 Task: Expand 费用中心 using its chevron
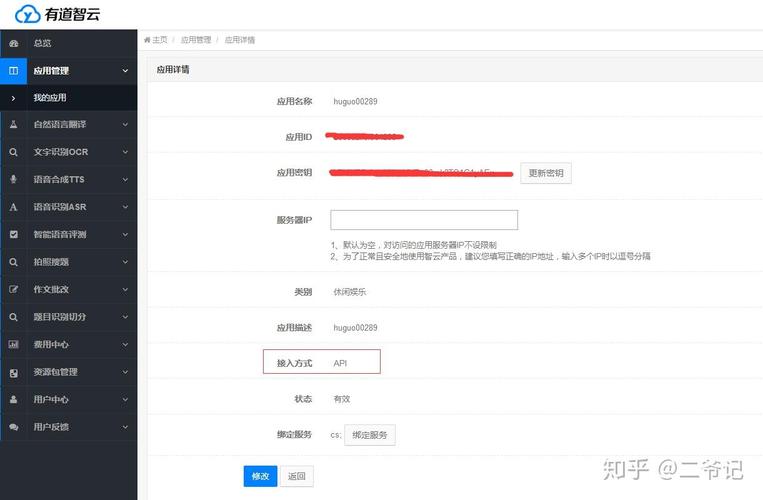pyautogui.click(x=125, y=344)
